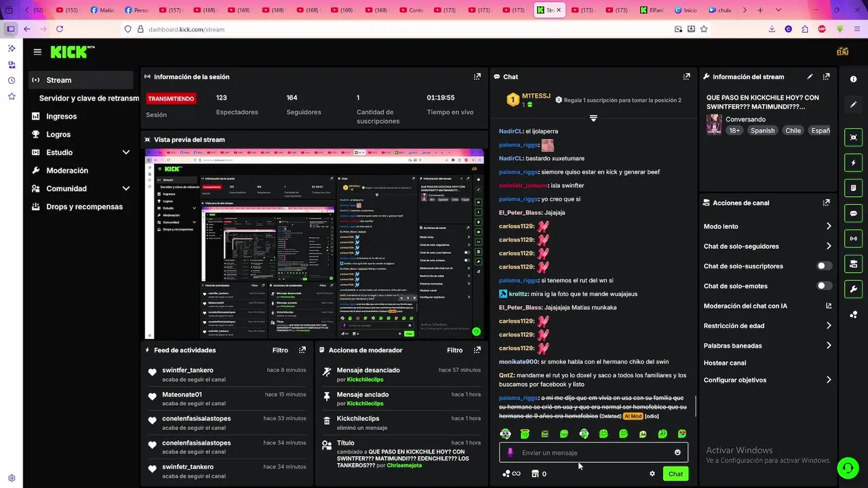
Task: Open Restricción de edad options
Action: click(x=768, y=325)
